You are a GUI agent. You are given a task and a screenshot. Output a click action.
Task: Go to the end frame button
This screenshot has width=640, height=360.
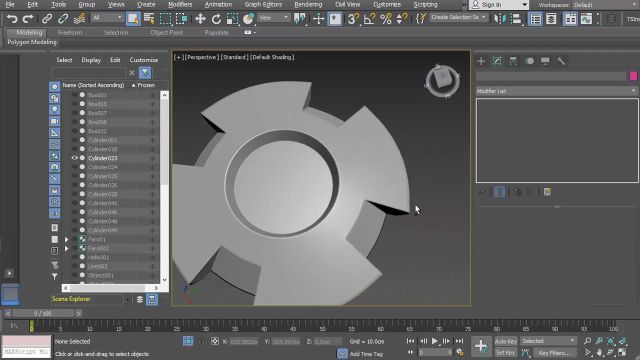click(x=459, y=341)
